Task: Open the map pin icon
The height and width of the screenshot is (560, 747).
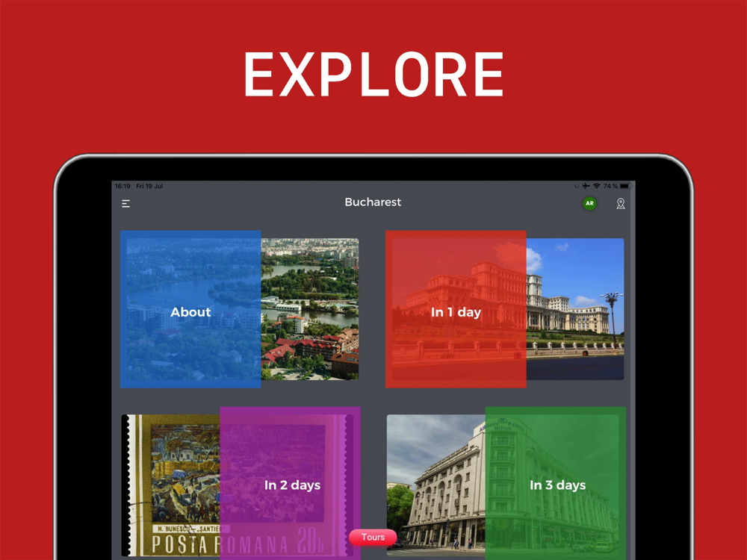Action: 620,204
